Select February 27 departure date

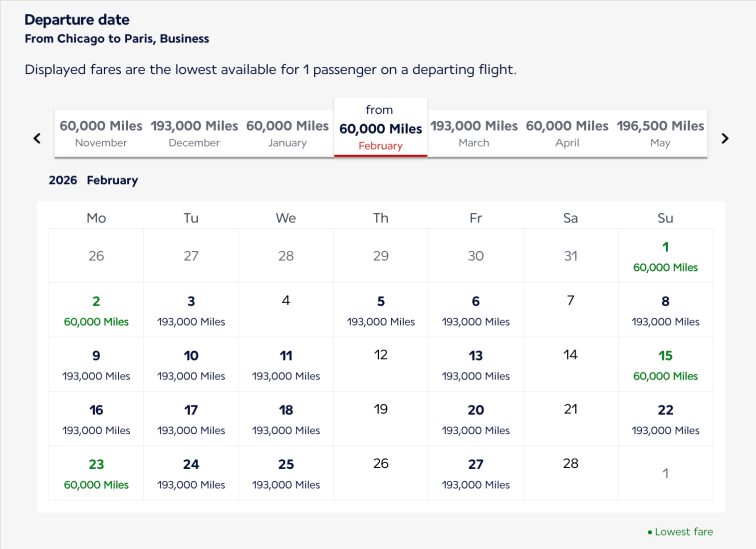click(476, 473)
